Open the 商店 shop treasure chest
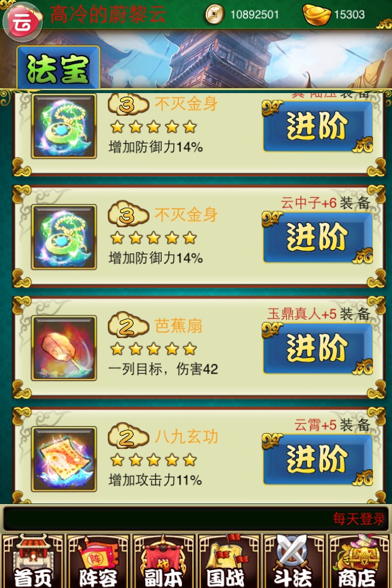The height and width of the screenshot is (588, 392). coord(359,561)
